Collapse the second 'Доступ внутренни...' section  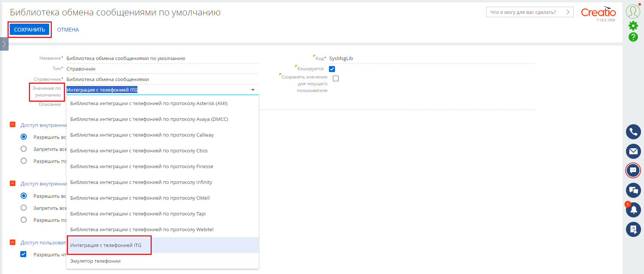(13, 183)
